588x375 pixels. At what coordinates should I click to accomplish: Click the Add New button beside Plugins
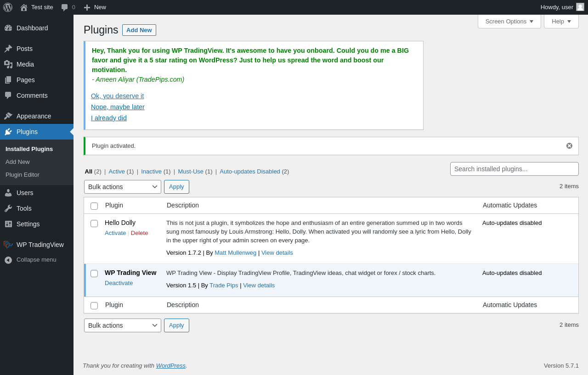pos(139,30)
